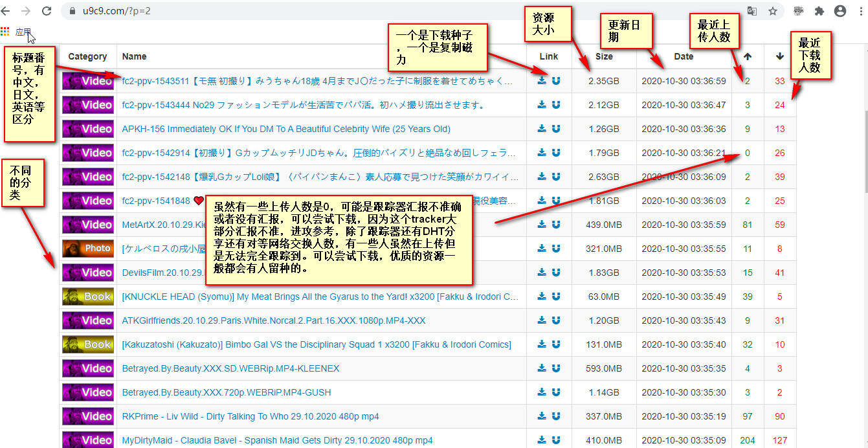Open the ATKGirlfriends.20.10.29 entry link
The height and width of the screenshot is (448, 868).
(273, 320)
